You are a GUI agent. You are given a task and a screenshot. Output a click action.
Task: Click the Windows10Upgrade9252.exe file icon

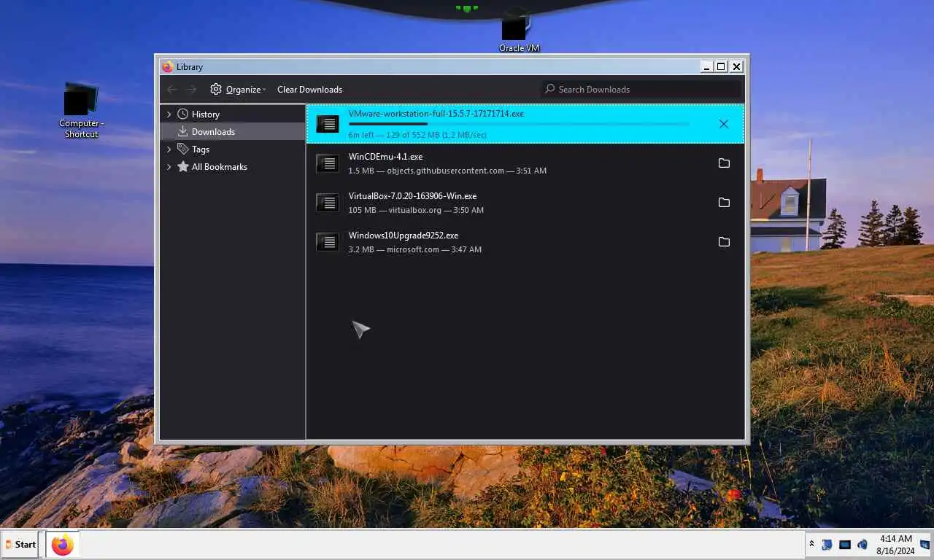pyautogui.click(x=328, y=242)
